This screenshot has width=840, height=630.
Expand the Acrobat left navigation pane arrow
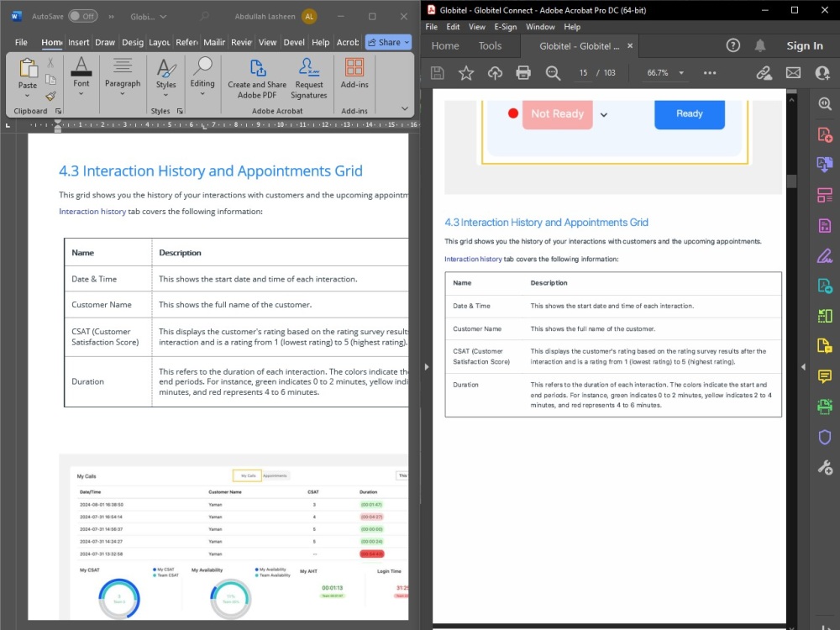[x=427, y=367]
